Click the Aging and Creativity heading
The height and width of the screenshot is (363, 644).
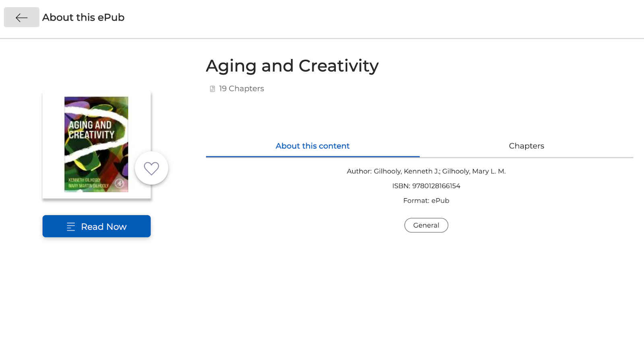tap(292, 66)
